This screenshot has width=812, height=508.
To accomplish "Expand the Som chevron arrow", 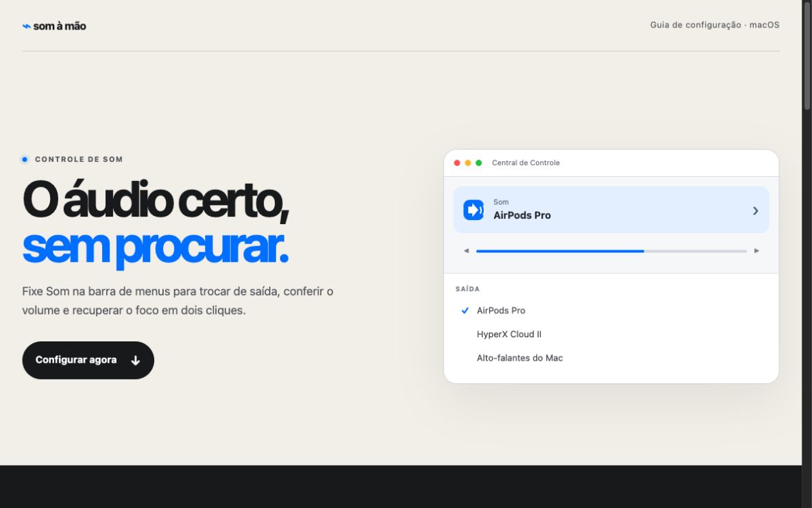I will [x=756, y=210].
